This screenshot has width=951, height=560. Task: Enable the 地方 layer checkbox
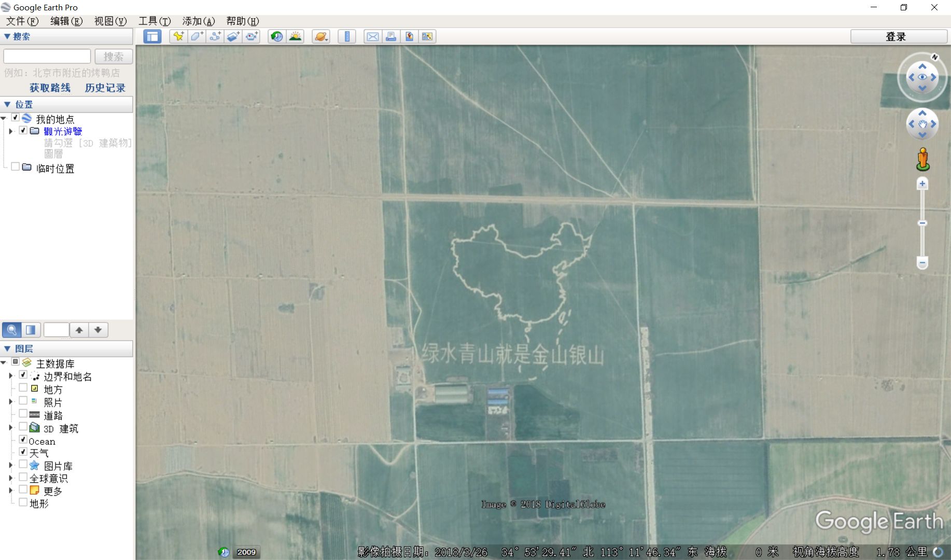click(x=23, y=387)
